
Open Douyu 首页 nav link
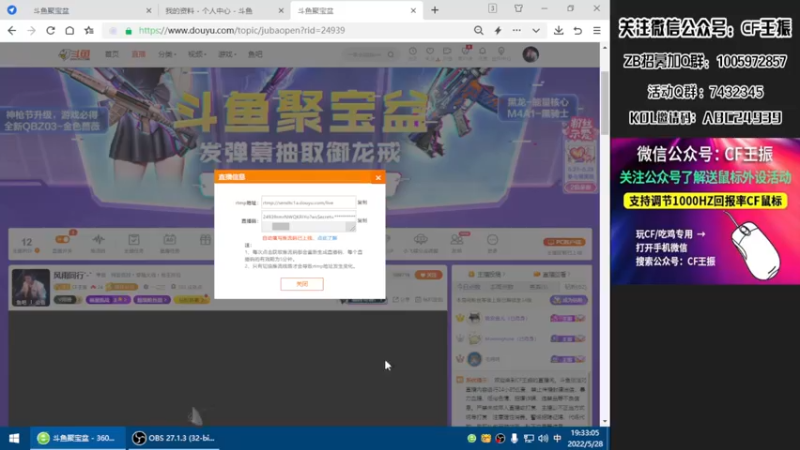[112, 54]
